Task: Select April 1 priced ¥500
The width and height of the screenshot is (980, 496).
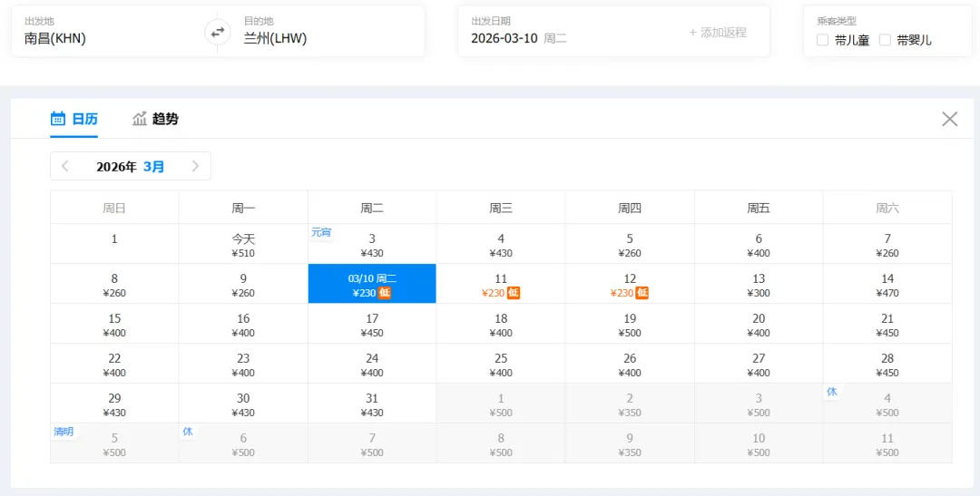Action: pyautogui.click(x=501, y=404)
